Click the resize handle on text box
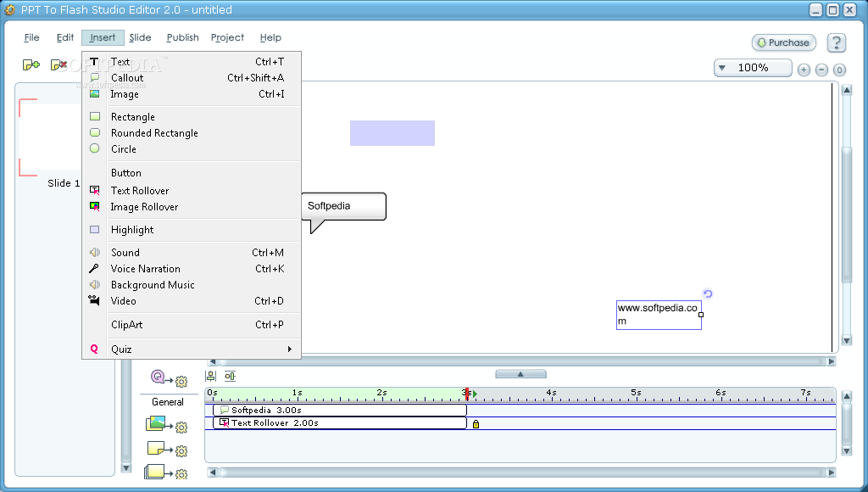 [x=701, y=315]
